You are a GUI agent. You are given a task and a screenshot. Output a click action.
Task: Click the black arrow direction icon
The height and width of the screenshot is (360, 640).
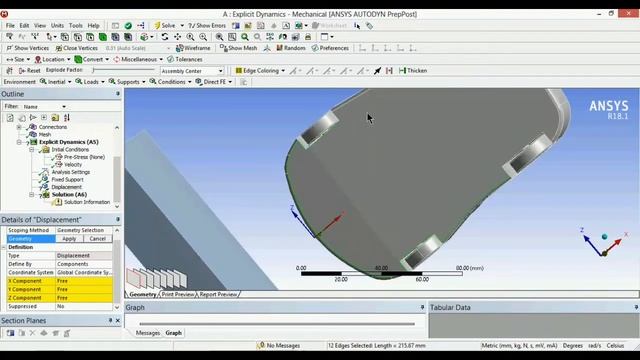tap(378, 71)
